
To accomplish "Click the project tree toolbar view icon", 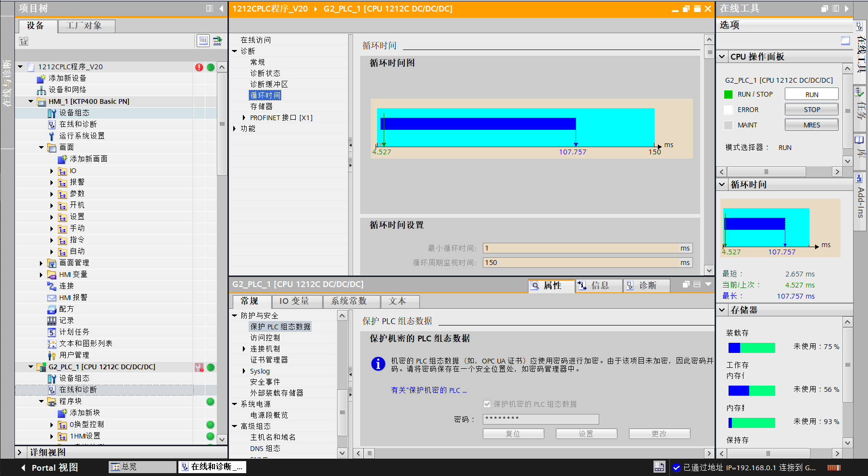I will point(203,41).
